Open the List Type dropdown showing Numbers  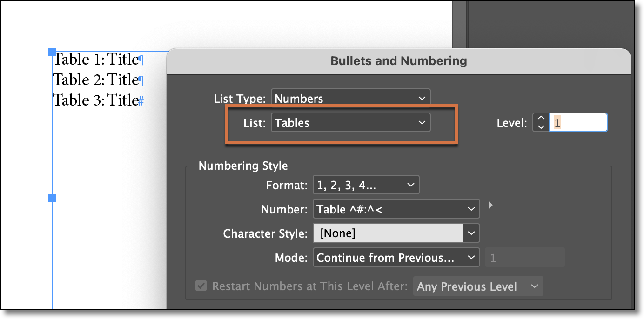click(350, 98)
